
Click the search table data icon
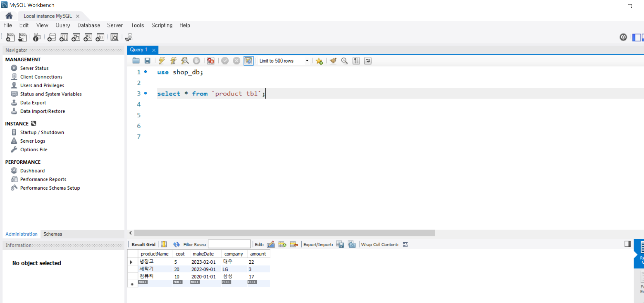114,37
